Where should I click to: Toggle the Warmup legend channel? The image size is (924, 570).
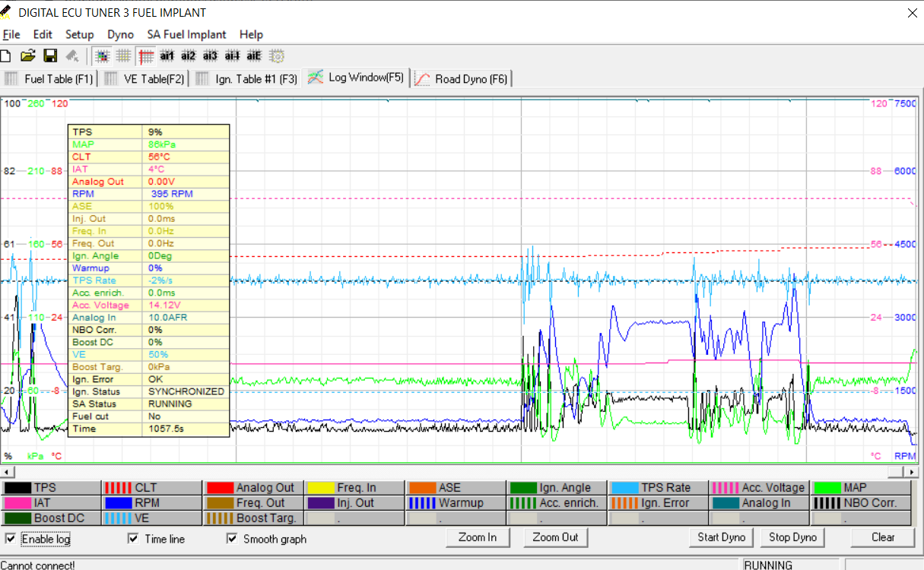tap(456, 503)
